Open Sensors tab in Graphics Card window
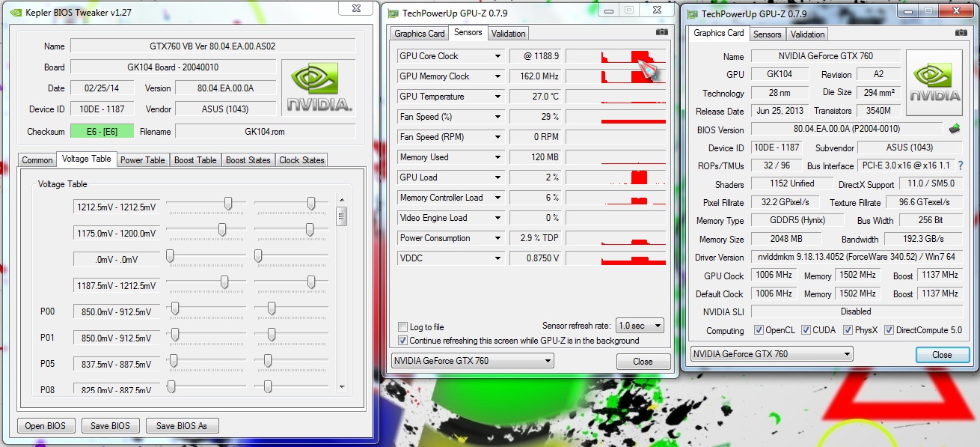 (767, 34)
